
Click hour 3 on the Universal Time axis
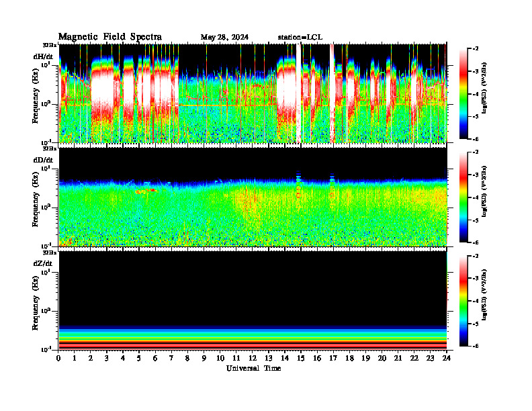point(107,358)
